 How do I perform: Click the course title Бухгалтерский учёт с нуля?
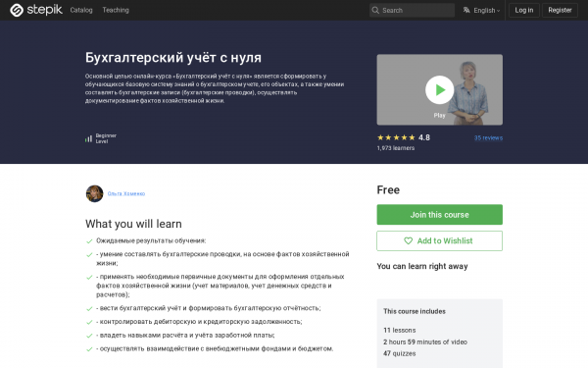[x=173, y=58]
